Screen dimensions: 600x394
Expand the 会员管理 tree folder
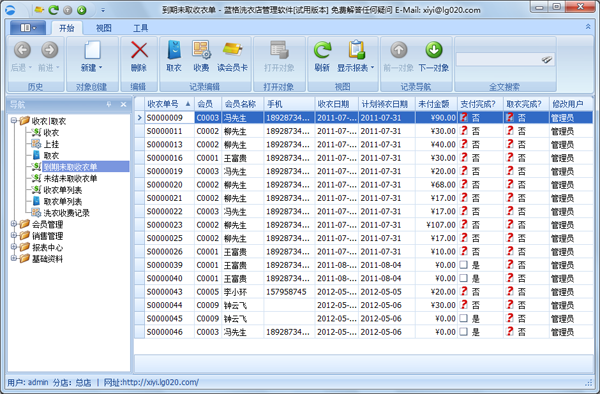pyautogui.click(x=14, y=224)
